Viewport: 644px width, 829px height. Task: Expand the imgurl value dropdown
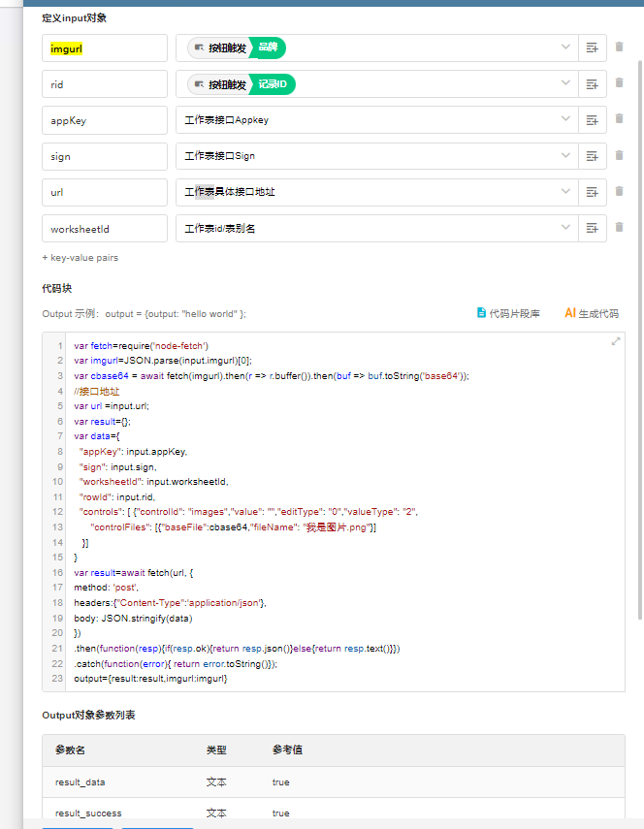click(565, 48)
